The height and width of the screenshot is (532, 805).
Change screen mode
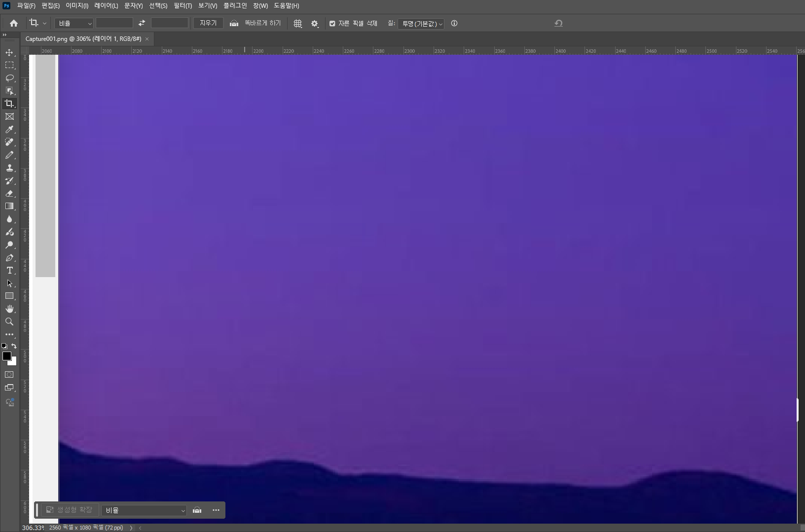[9, 388]
